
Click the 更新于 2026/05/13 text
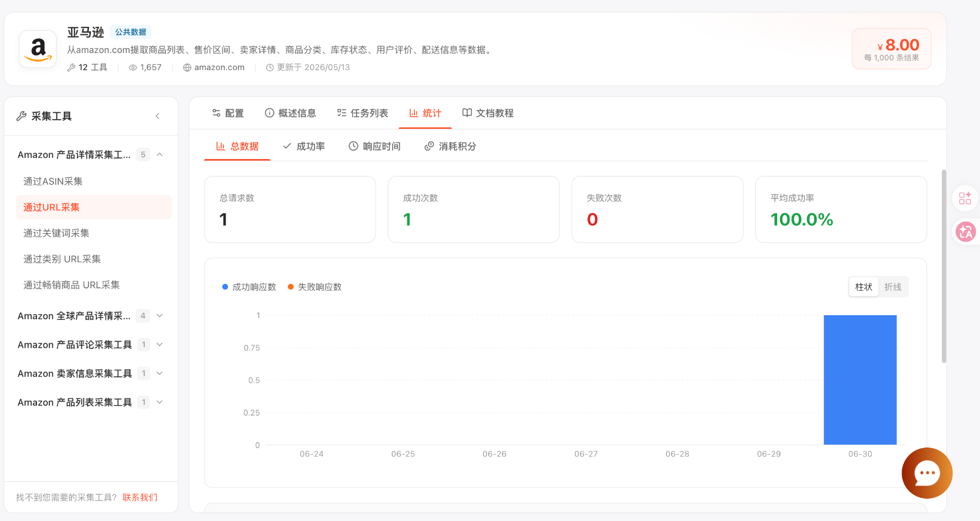[313, 67]
